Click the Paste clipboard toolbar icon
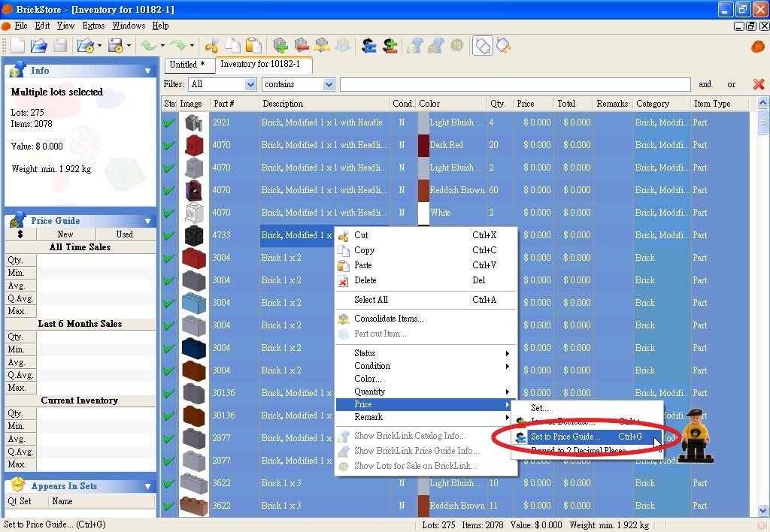Screen dimensions: 770x532 [x=253, y=46]
